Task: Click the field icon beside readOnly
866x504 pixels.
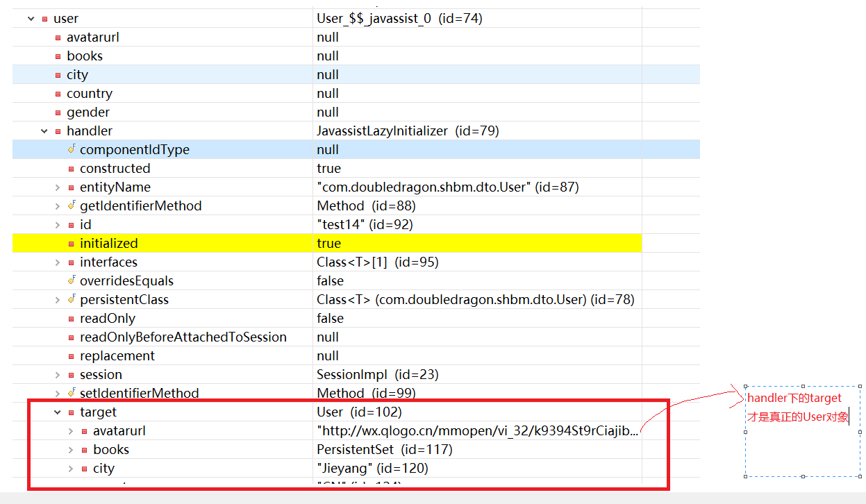Action: click(x=72, y=319)
